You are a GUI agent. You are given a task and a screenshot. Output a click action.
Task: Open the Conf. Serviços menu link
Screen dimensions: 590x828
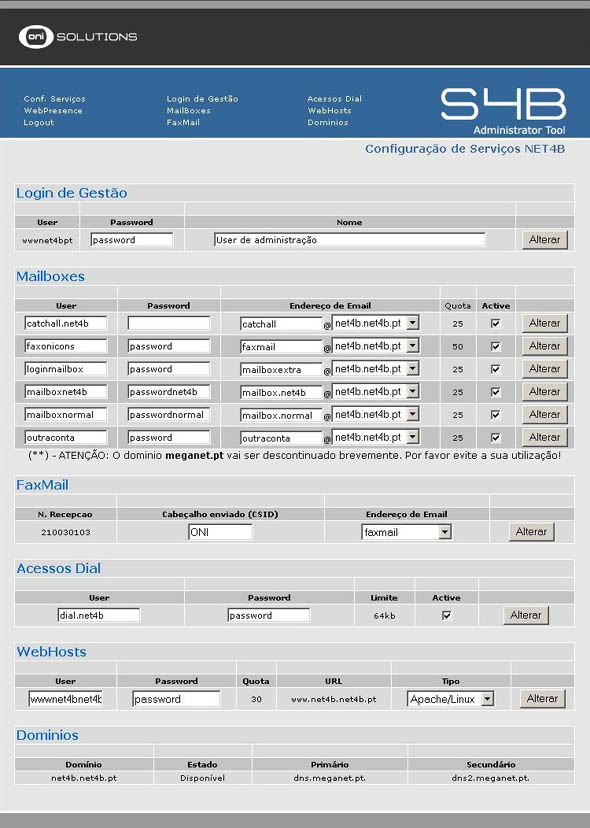pos(54,99)
